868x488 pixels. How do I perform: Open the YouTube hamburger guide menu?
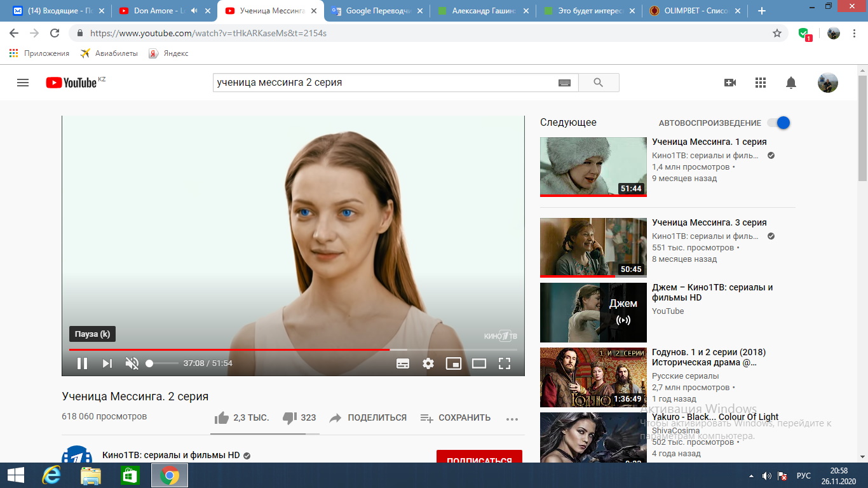tap(23, 83)
